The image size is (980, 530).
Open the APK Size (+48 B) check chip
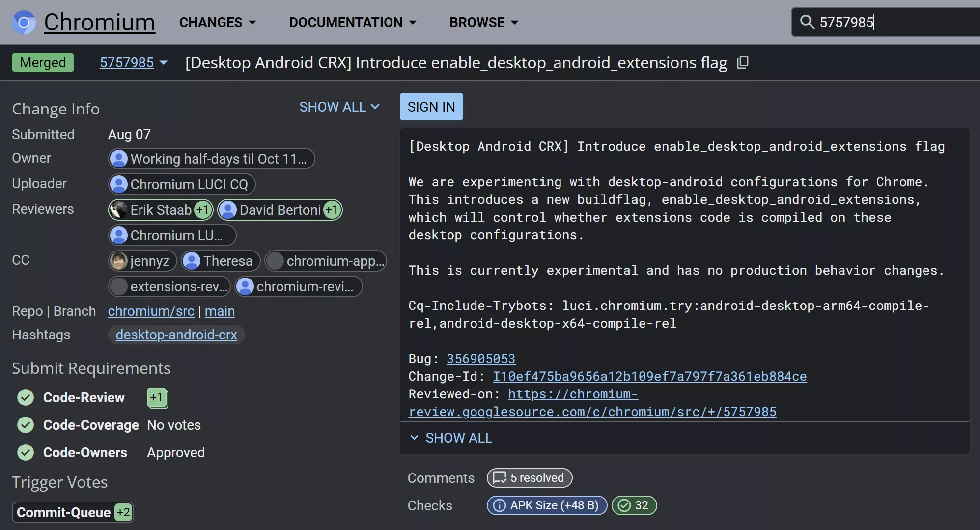click(x=547, y=505)
